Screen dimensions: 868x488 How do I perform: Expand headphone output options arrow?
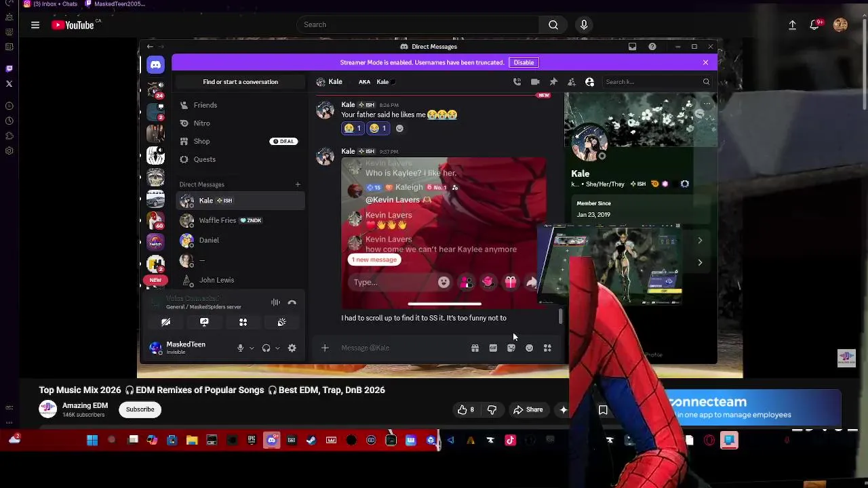277,348
